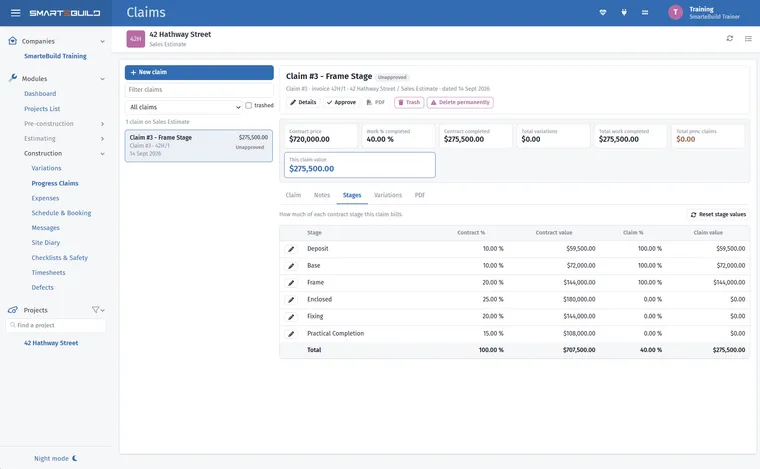Screen dimensions: 760x469
Task: Click the plug icon in top bar
Action: [624, 13]
